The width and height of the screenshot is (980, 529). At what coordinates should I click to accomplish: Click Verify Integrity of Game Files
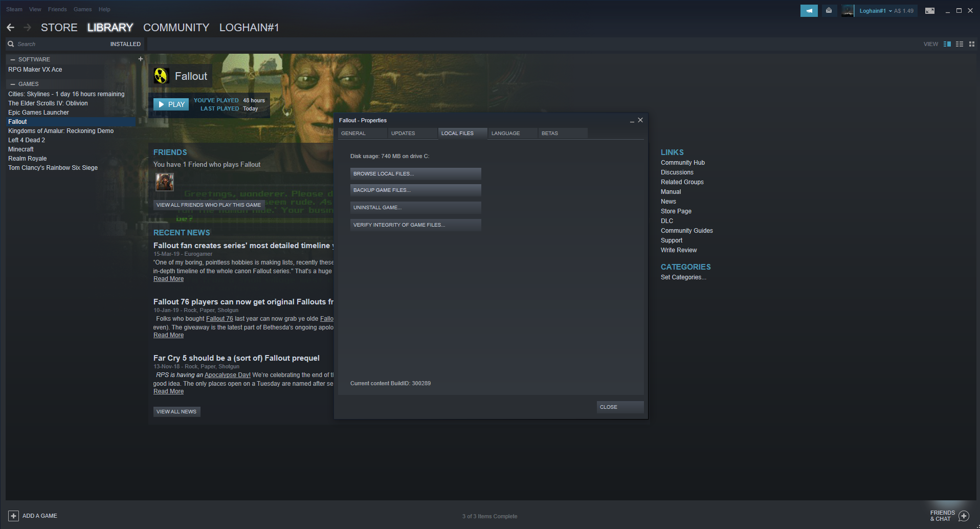(x=416, y=225)
